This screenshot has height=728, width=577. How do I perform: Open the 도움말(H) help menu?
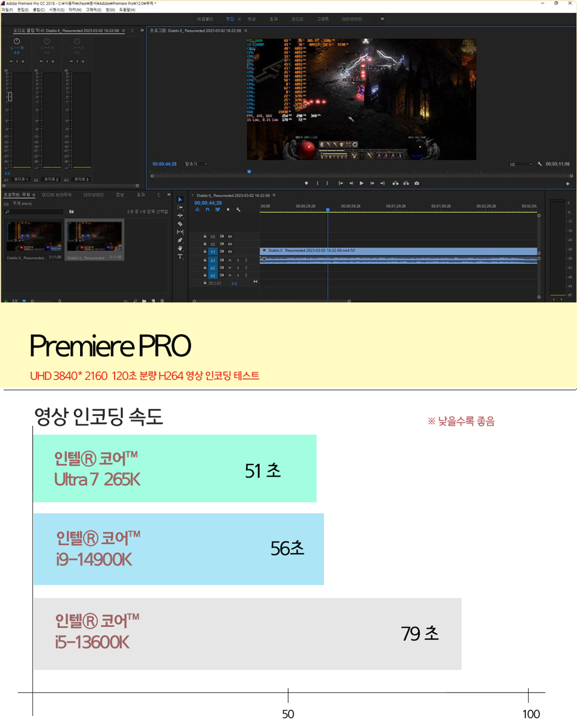pyautogui.click(x=128, y=10)
